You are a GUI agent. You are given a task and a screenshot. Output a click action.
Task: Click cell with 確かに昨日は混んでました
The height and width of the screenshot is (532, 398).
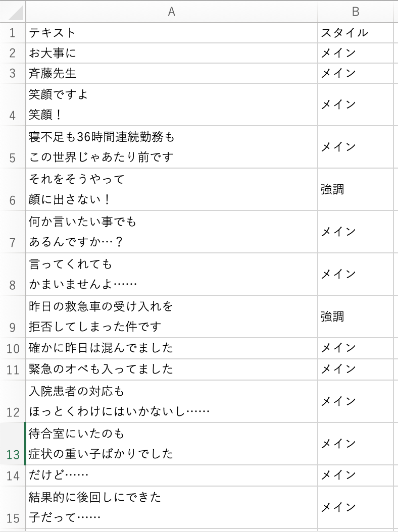coord(171,348)
